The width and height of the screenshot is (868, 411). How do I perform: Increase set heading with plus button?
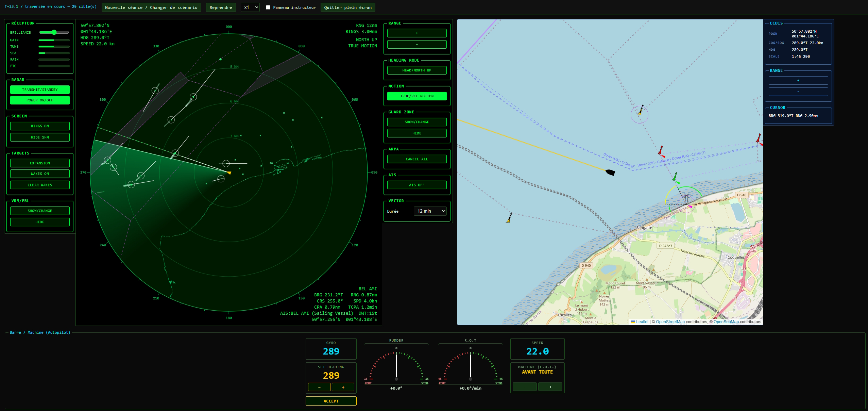click(x=343, y=387)
